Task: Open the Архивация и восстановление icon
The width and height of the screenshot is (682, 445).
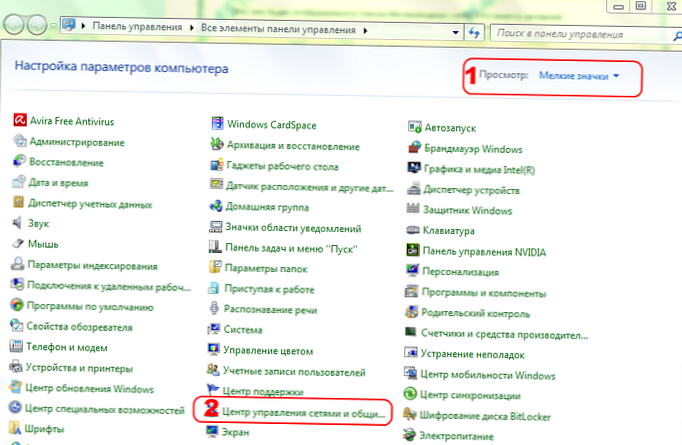Action: pos(217,144)
